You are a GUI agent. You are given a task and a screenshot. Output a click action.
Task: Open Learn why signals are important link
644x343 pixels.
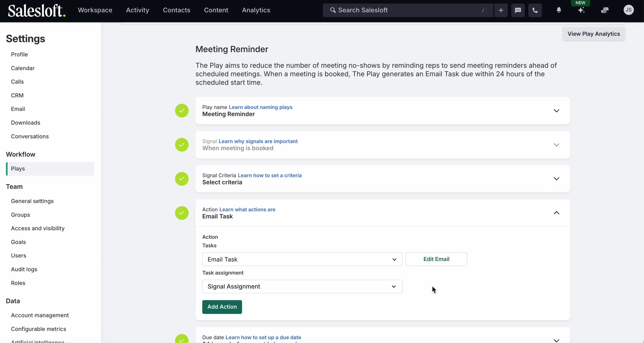tap(258, 141)
